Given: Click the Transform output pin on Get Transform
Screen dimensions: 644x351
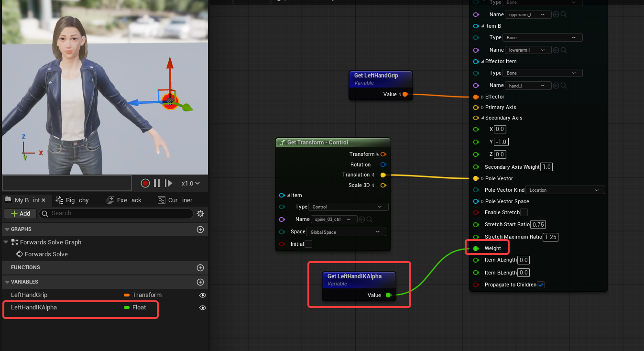Looking at the screenshot, I should [383, 154].
